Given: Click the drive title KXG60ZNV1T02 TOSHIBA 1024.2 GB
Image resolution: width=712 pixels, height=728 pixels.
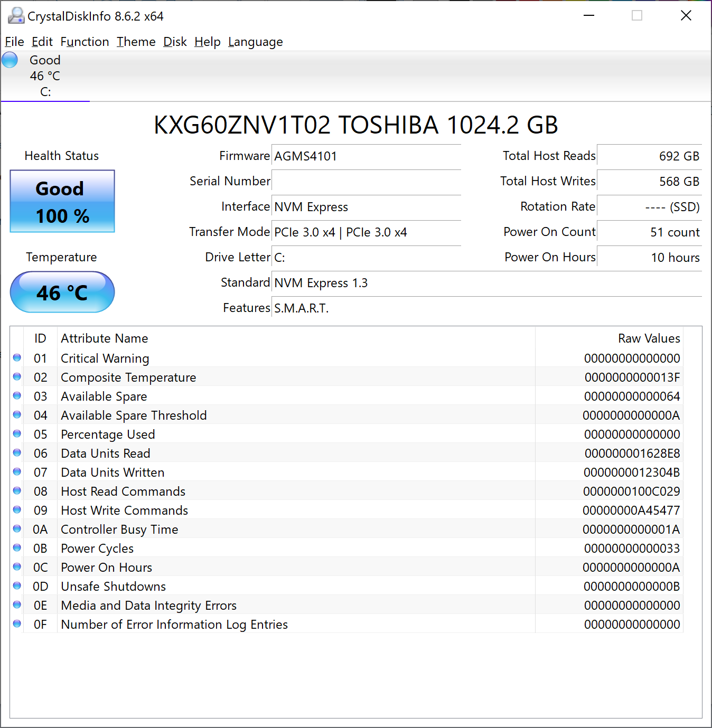Looking at the screenshot, I should point(356,125).
